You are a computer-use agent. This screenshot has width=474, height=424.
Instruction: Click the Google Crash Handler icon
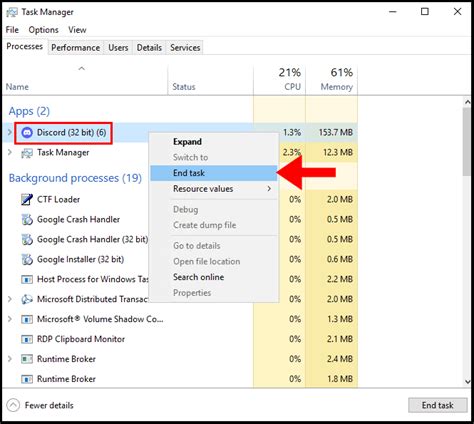tap(27, 219)
